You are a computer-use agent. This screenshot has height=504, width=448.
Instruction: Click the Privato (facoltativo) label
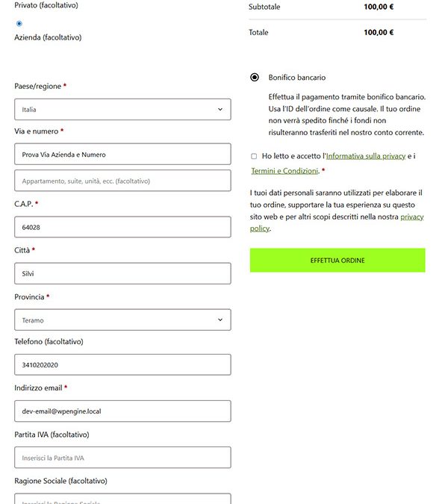tap(46, 5)
